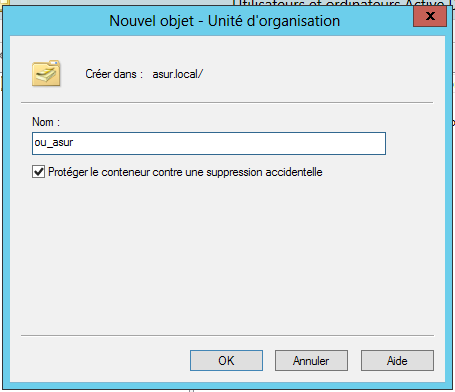Click on the 'ou_asur' text in the field
Image resolution: width=455 pixels, height=392 pixels.
pyautogui.click(x=54, y=143)
